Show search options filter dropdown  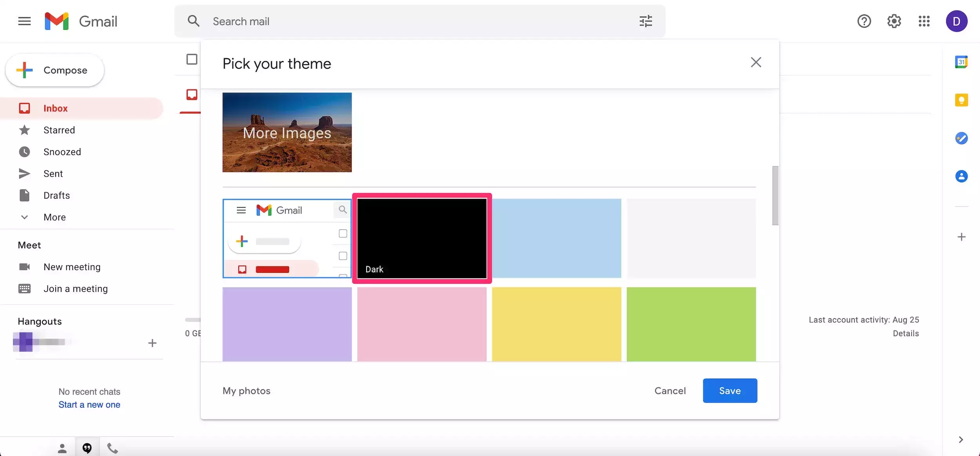pos(645,21)
